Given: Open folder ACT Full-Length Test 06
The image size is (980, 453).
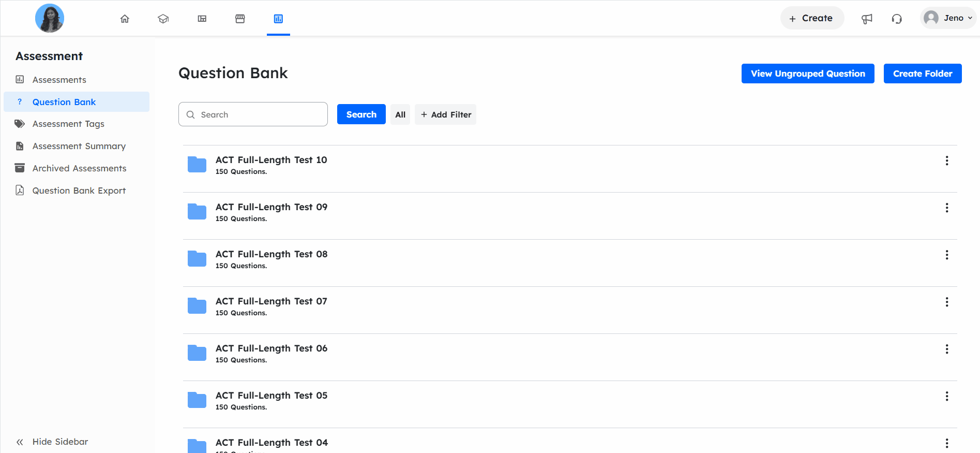Looking at the screenshot, I should tap(272, 348).
